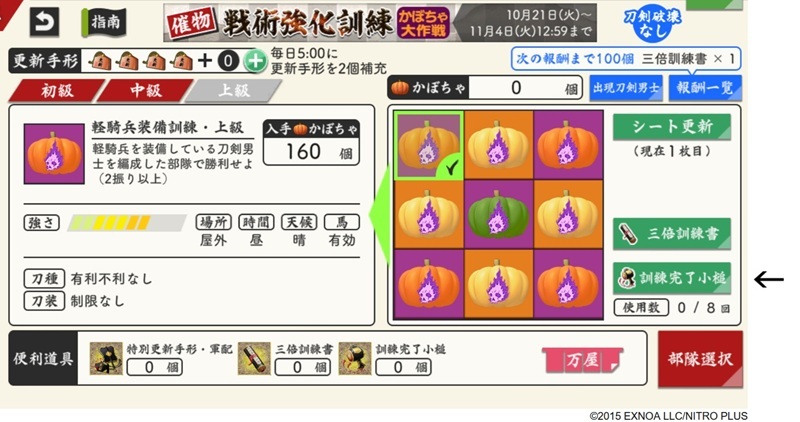The height and width of the screenshot is (422, 800).
Task: Open the 万屋 shop
Action: [x=583, y=360]
